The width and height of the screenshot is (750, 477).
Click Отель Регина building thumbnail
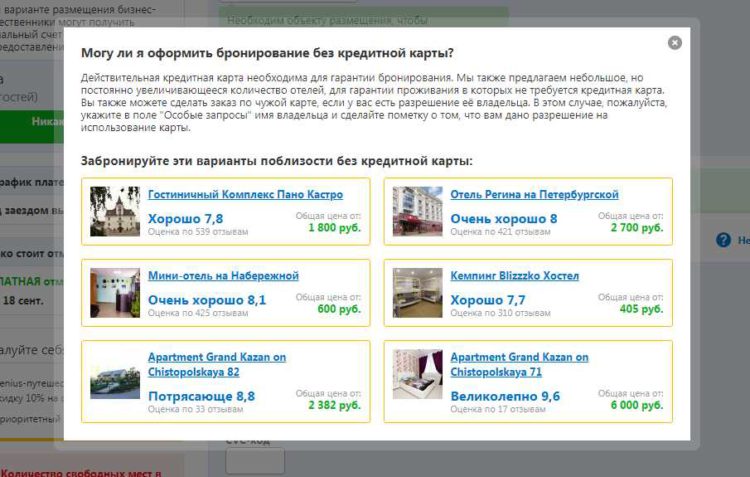click(x=418, y=211)
